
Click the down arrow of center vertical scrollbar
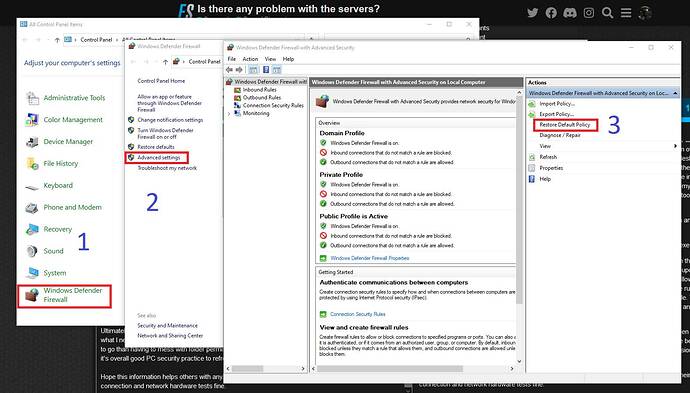(x=519, y=361)
